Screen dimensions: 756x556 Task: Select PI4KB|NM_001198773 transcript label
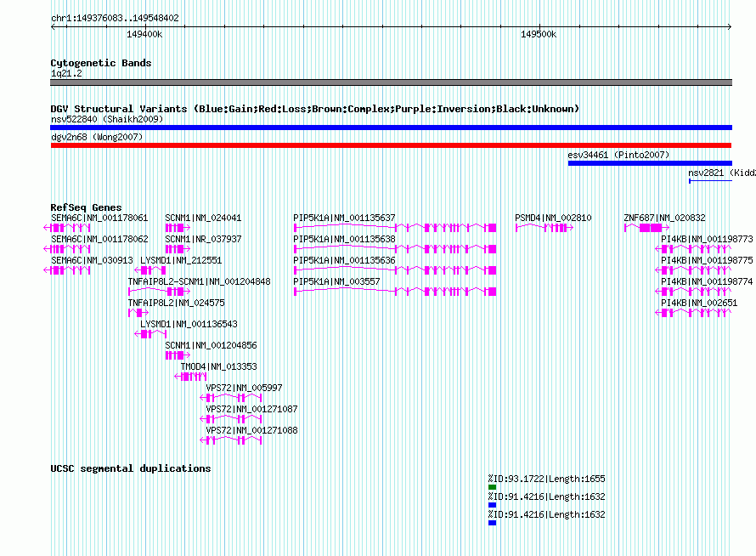coord(707,239)
